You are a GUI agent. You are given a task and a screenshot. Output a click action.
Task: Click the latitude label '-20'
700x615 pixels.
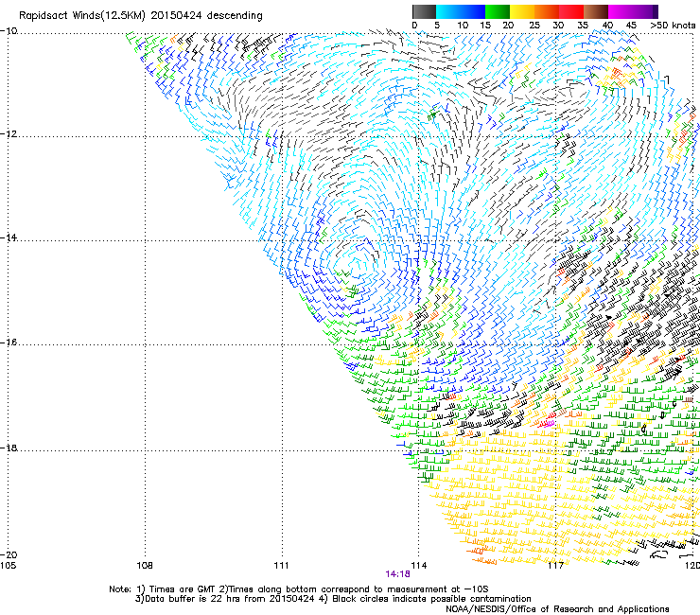tap(9, 554)
